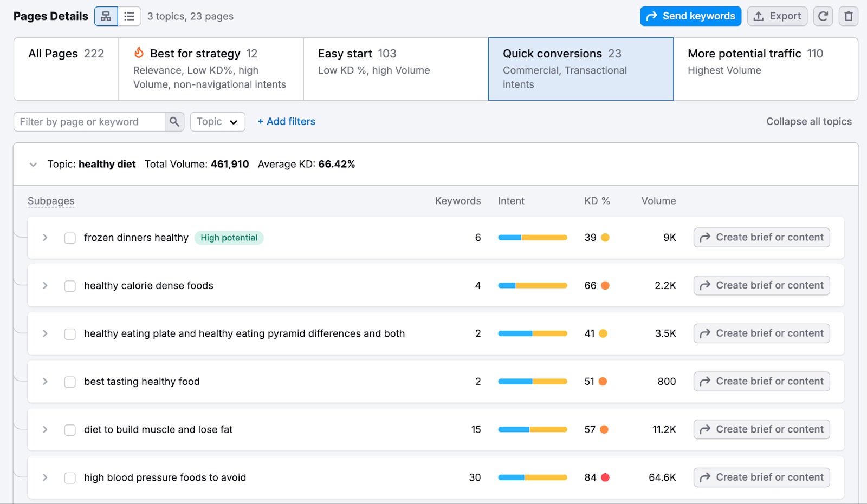Viewport: 867px width, 504px height.
Task: Create brief or content for best tasting healthy food
Action: click(761, 381)
